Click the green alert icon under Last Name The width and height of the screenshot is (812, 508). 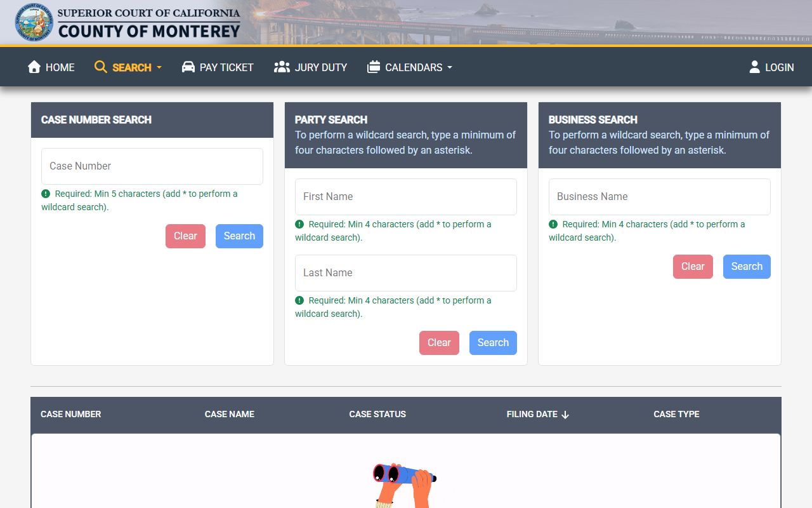(299, 300)
